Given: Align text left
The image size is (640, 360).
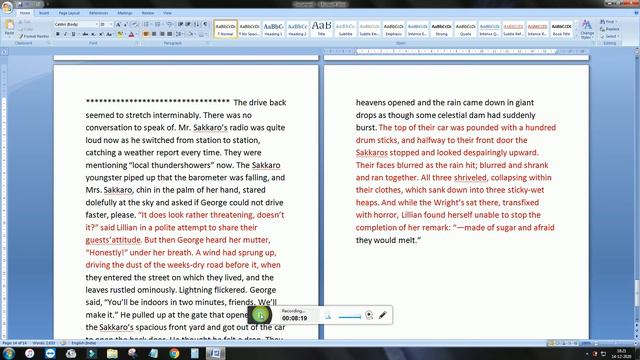Looking at the screenshot, I should point(146,34).
